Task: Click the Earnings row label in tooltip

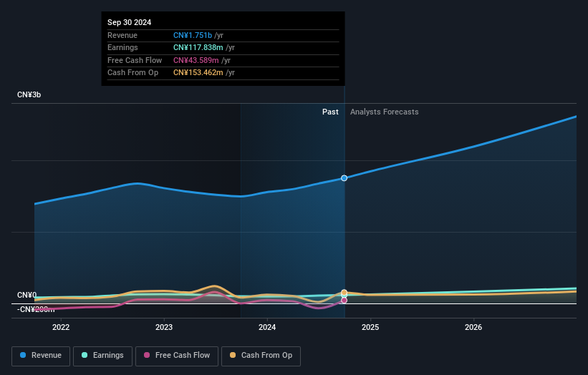Action: pos(122,47)
